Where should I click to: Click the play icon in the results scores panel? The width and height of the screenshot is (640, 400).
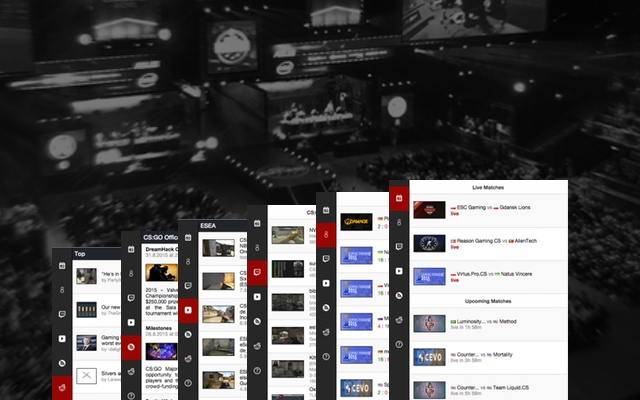click(x=326, y=283)
